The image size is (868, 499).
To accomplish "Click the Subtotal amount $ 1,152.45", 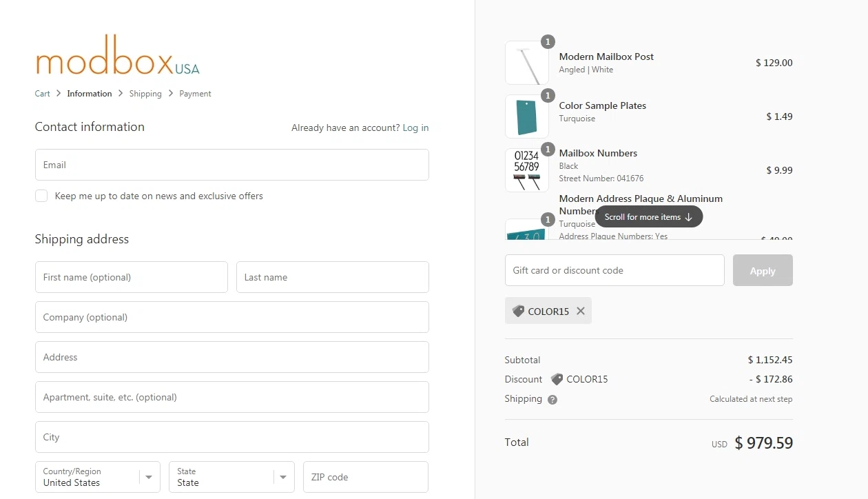I will 770,360.
